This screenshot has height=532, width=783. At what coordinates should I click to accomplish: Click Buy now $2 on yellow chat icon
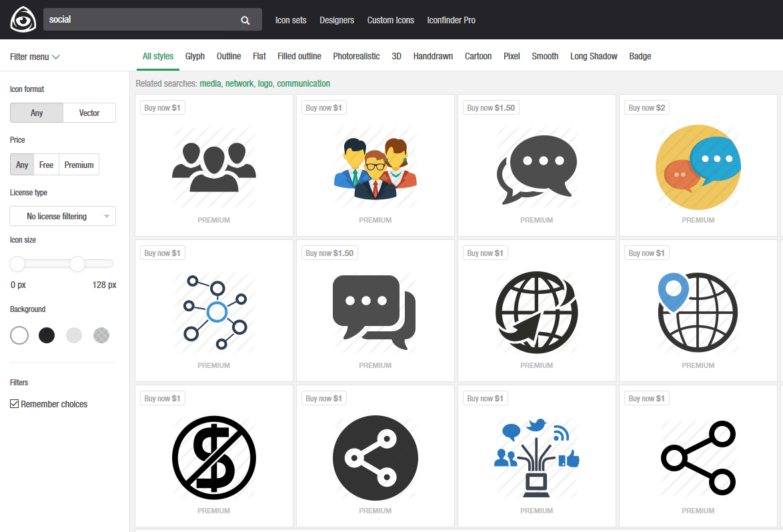pyautogui.click(x=647, y=108)
